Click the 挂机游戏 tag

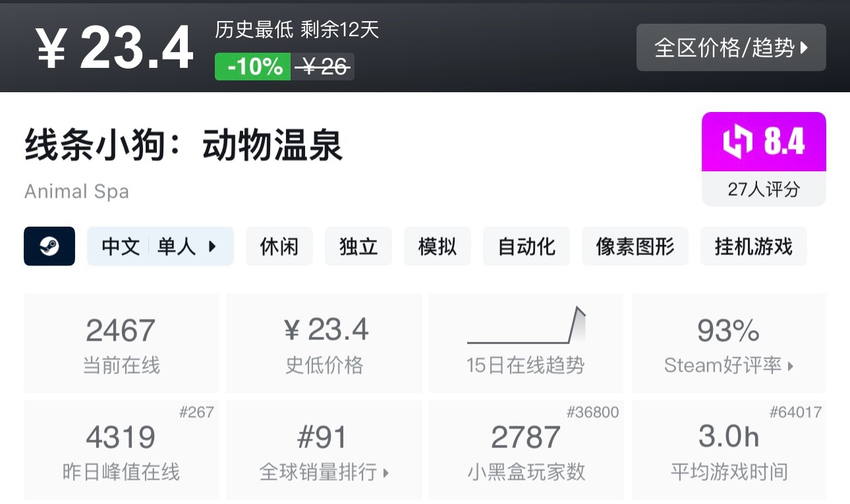(753, 245)
